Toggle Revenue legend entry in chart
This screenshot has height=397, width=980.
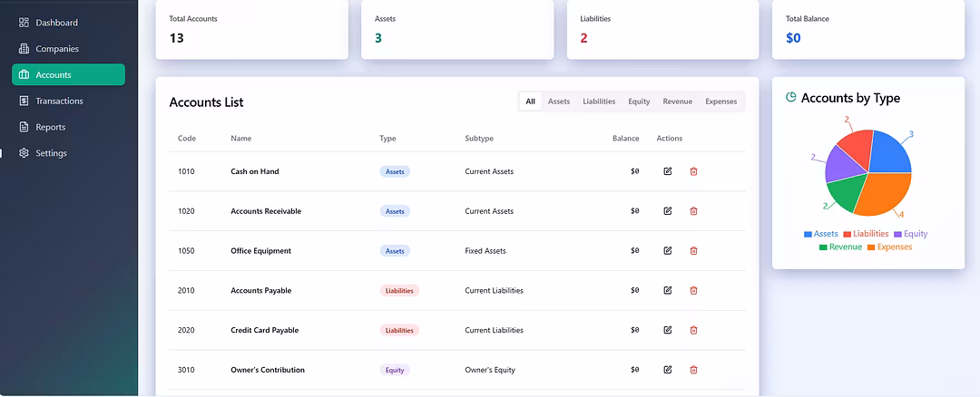coord(840,247)
